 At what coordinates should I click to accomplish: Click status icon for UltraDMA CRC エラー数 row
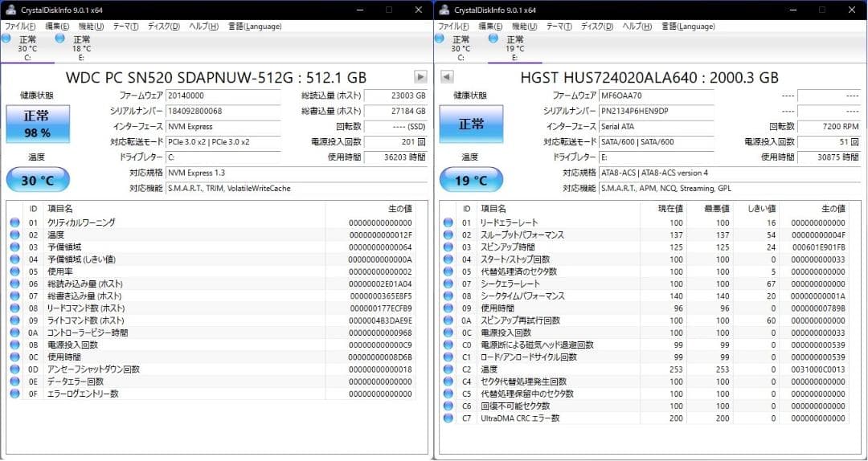pos(448,418)
